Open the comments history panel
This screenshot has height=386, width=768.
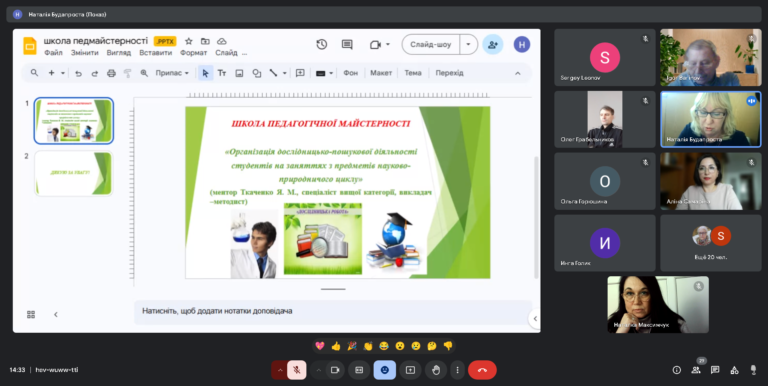pyautogui.click(x=347, y=45)
